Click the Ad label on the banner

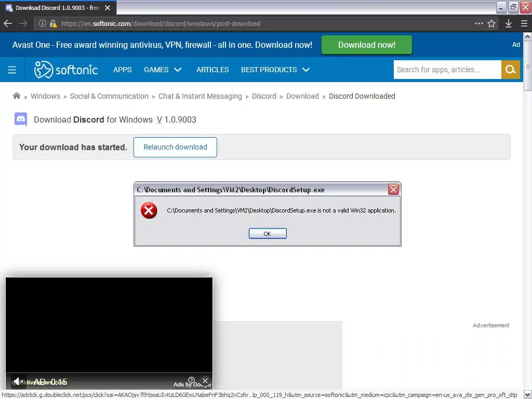[x=516, y=45]
